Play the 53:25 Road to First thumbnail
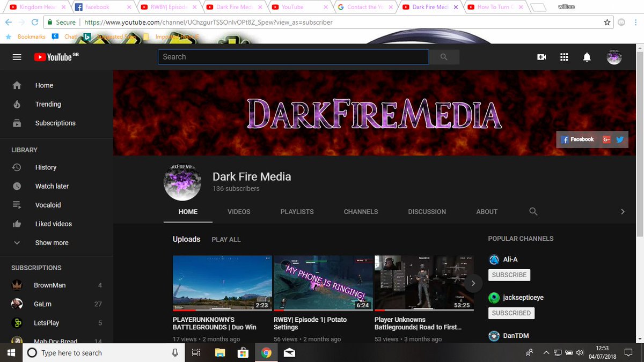644x362 pixels. pyautogui.click(x=424, y=283)
